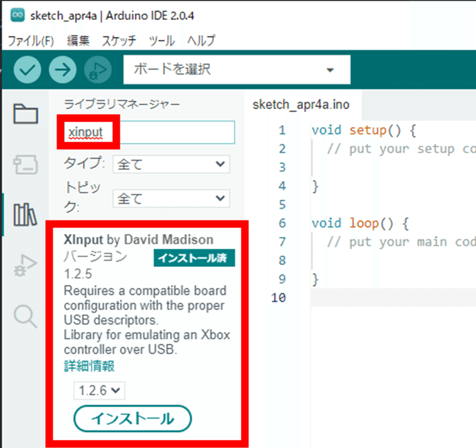
Task: Open the Search magnifier sidebar icon
Action: (x=25, y=316)
